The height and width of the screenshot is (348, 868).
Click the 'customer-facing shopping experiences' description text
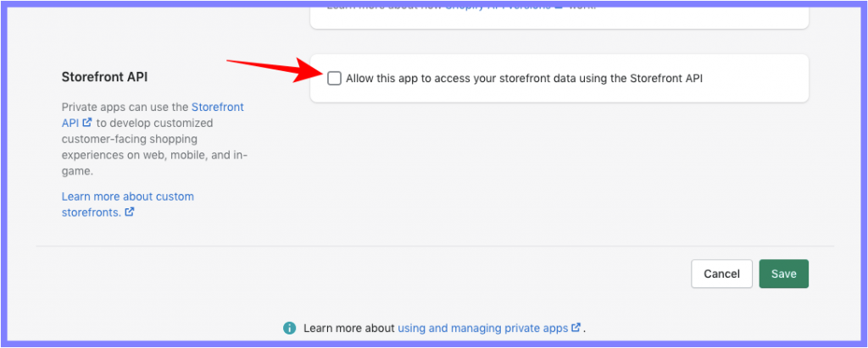[x=130, y=146]
